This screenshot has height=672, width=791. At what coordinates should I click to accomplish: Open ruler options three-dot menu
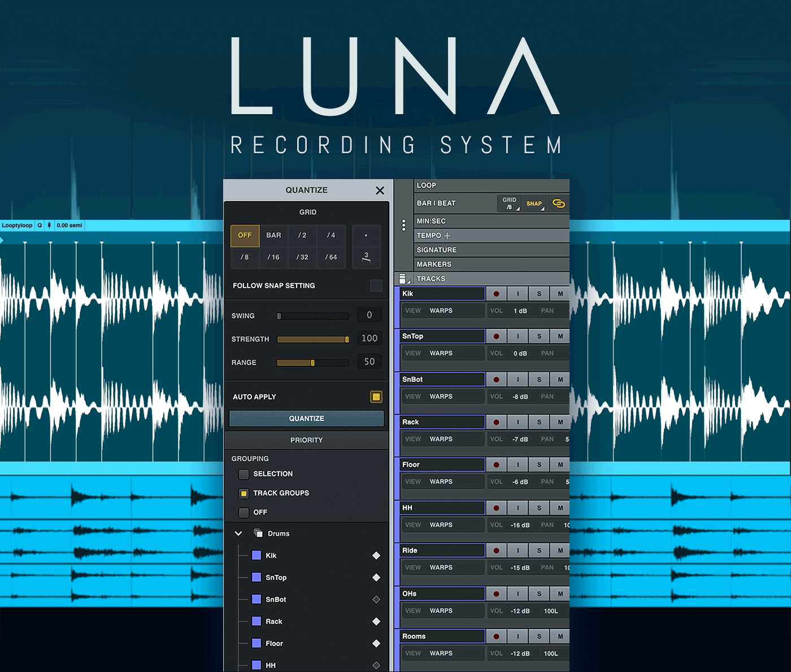tap(403, 225)
